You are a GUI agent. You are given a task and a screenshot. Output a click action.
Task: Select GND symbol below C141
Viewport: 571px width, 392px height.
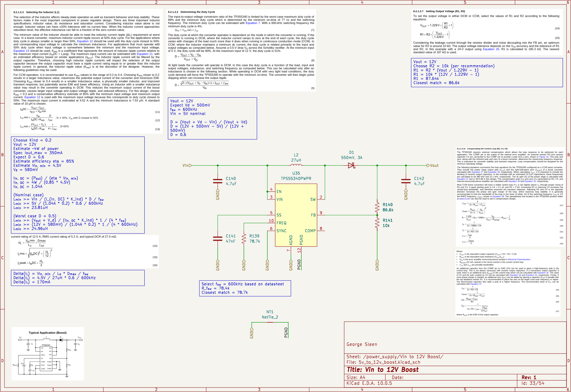[218, 265]
